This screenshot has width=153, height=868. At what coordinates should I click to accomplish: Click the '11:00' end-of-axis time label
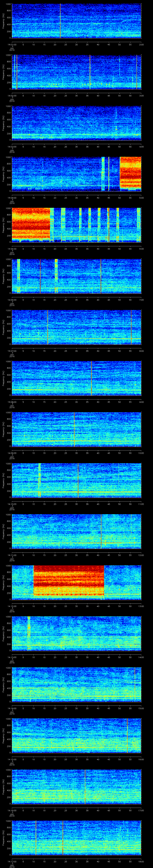point(141,504)
